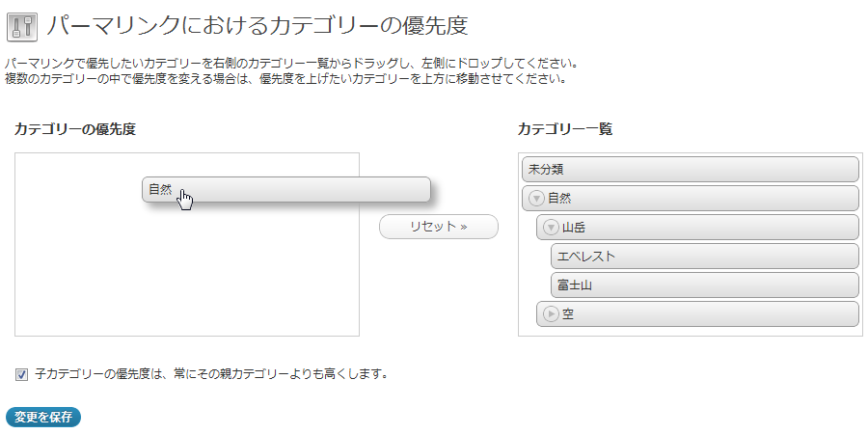868x434 pixels.
Task: Click the 空 category row label
Action: click(568, 313)
